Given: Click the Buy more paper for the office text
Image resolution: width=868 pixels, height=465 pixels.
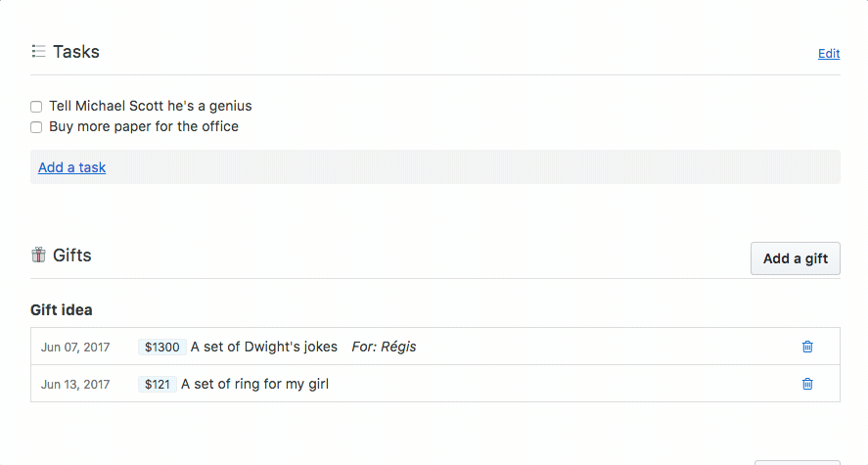Looking at the screenshot, I should tap(144, 126).
